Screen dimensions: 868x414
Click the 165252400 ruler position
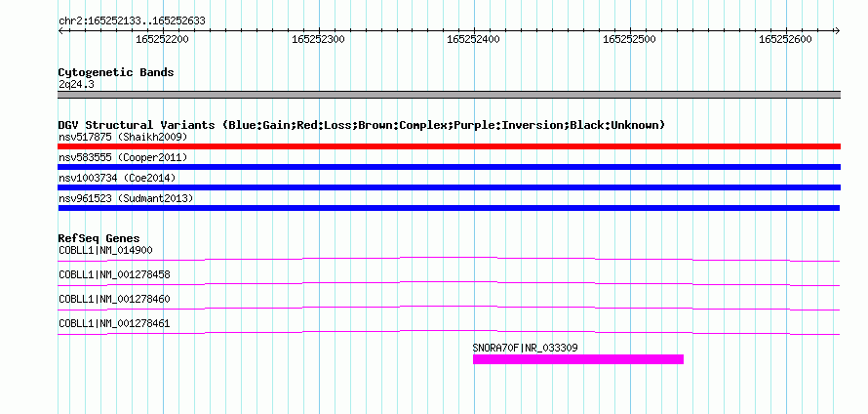pyautogui.click(x=473, y=39)
